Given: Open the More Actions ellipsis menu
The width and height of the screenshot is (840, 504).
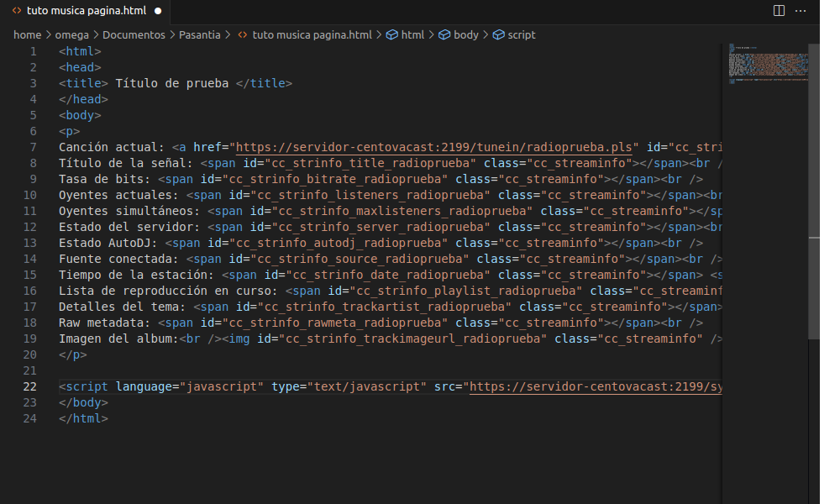Looking at the screenshot, I should (804, 11).
